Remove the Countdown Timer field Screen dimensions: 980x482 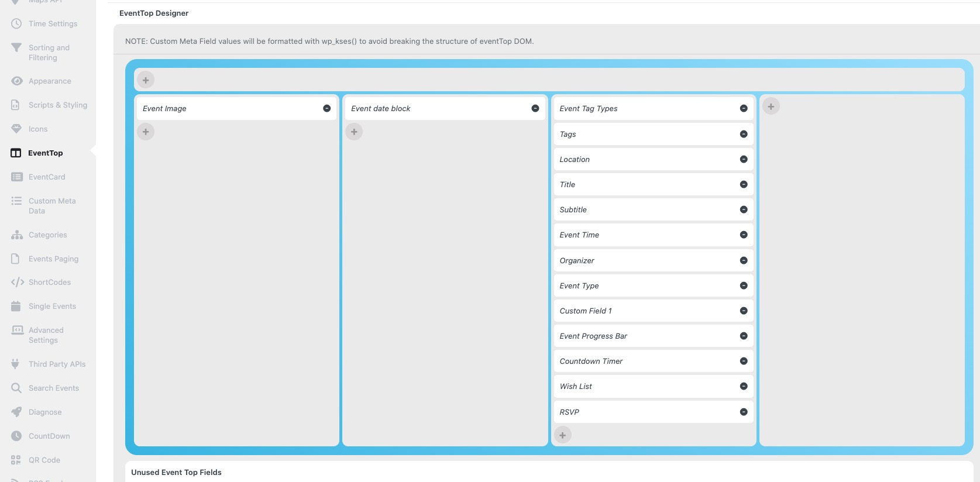744,361
